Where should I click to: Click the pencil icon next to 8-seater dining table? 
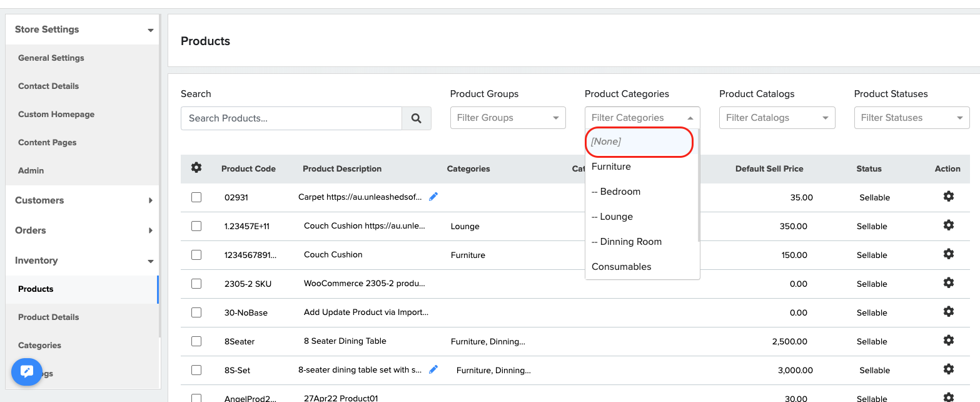point(434,369)
